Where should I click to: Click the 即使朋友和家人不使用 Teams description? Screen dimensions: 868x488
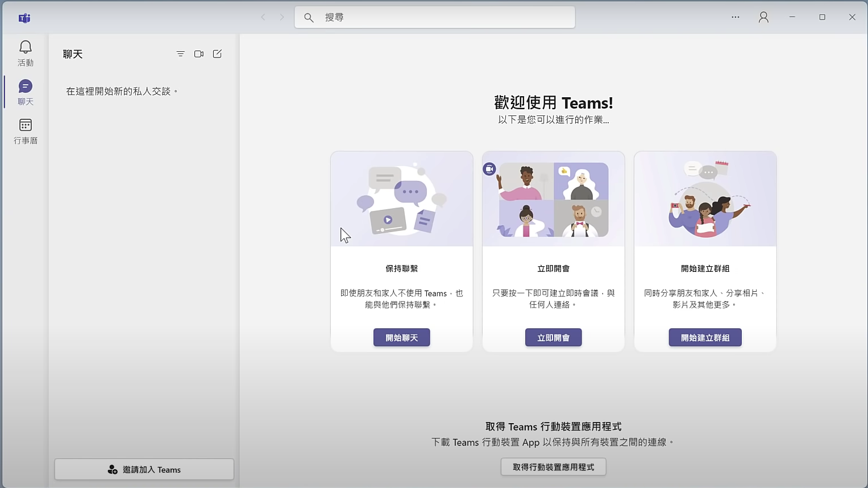pos(401,299)
